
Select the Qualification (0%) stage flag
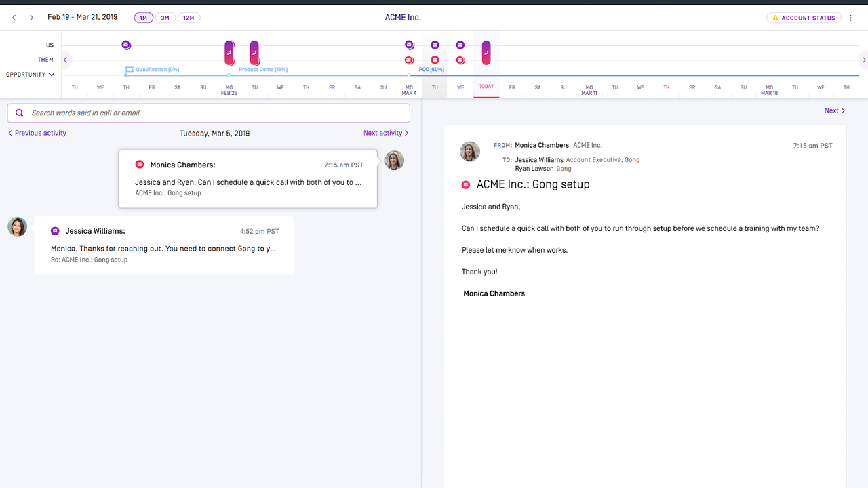point(130,70)
